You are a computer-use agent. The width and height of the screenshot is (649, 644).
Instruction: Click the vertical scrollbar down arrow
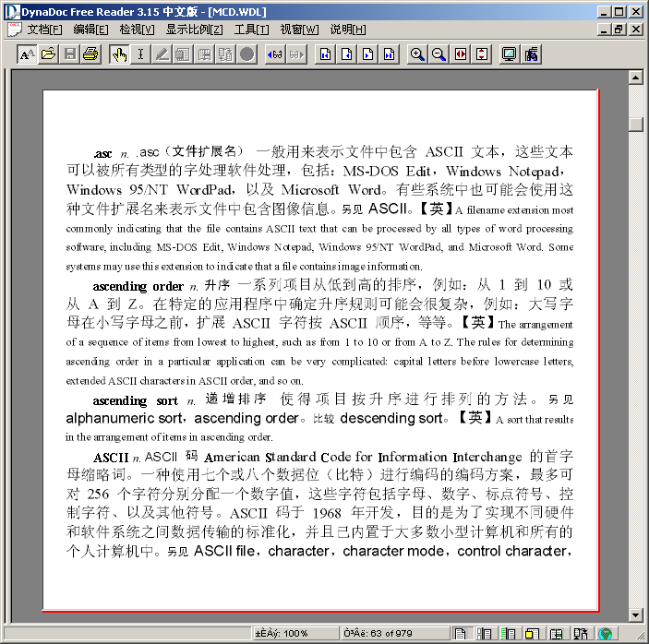635,615
